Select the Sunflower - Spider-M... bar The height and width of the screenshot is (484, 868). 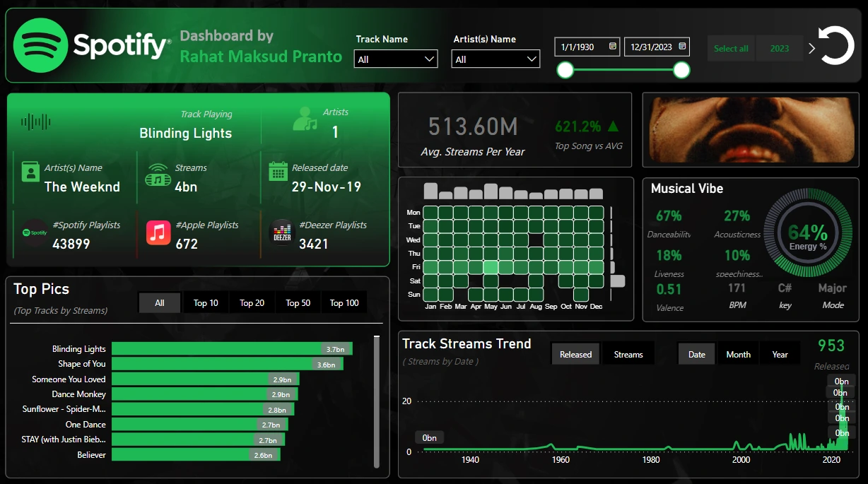(203, 409)
